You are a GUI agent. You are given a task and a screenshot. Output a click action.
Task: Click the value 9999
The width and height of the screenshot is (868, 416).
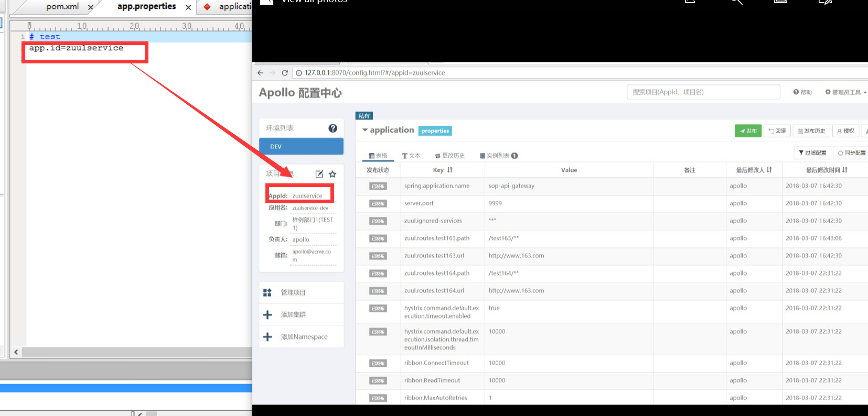point(495,203)
